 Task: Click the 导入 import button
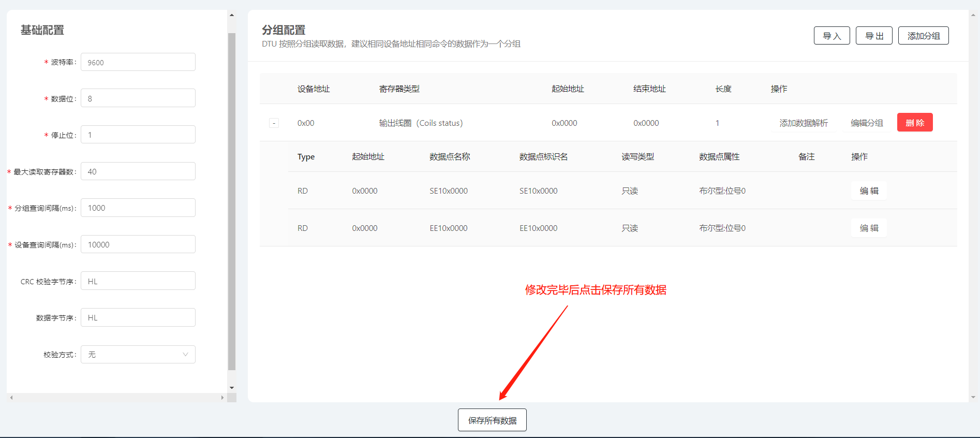coord(831,36)
